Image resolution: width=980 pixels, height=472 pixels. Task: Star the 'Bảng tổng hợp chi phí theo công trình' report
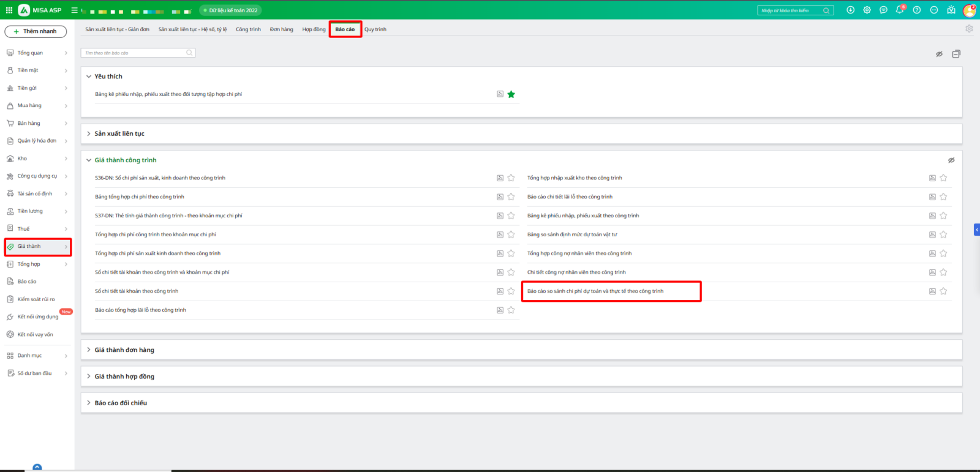(x=511, y=197)
